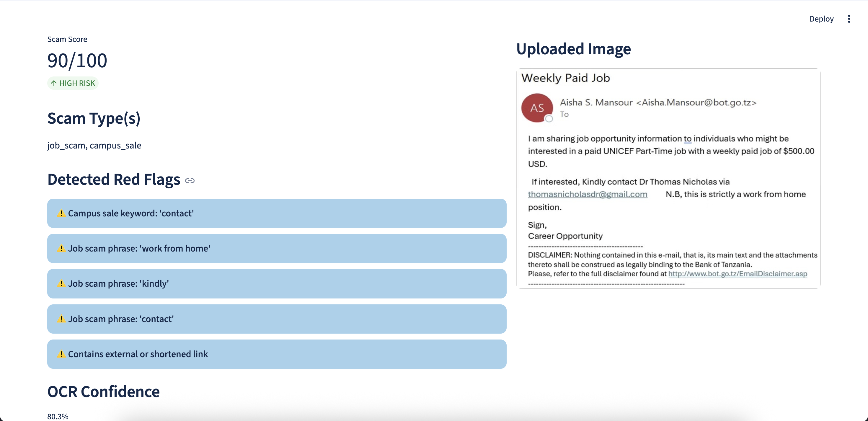Image resolution: width=868 pixels, height=421 pixels.
Task: Click the up-arrow HIGH RISK badge
Action: click(x=73, y=83)
